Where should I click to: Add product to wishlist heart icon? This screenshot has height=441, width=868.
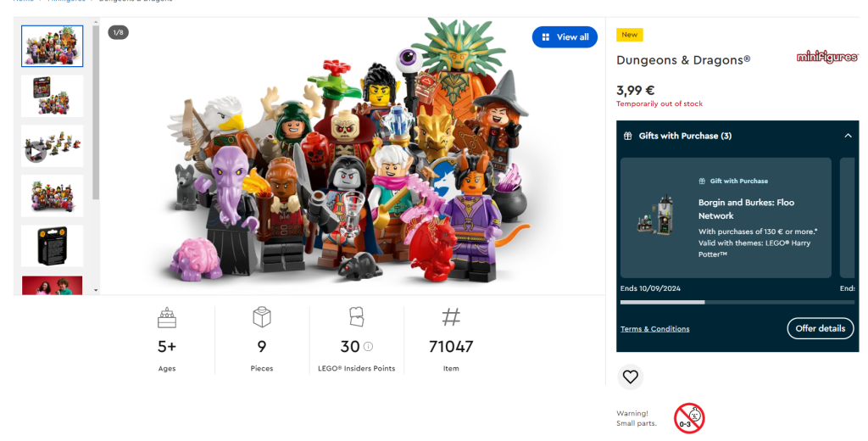[x=630, y=377]
